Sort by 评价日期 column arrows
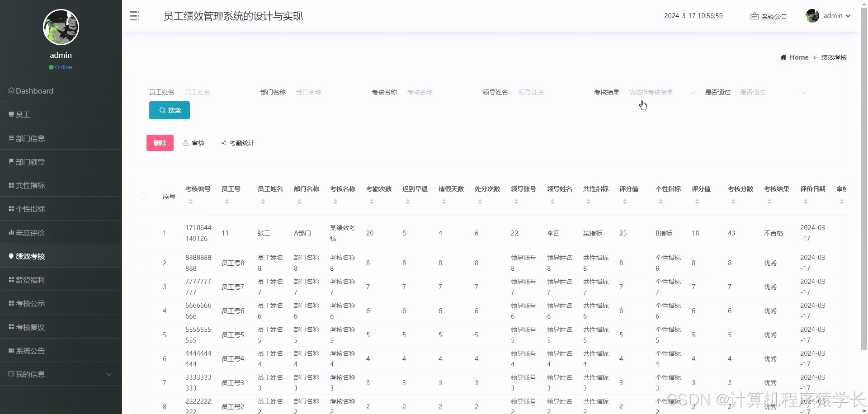This screenshot has width=868, height=414. click(806, 202)
